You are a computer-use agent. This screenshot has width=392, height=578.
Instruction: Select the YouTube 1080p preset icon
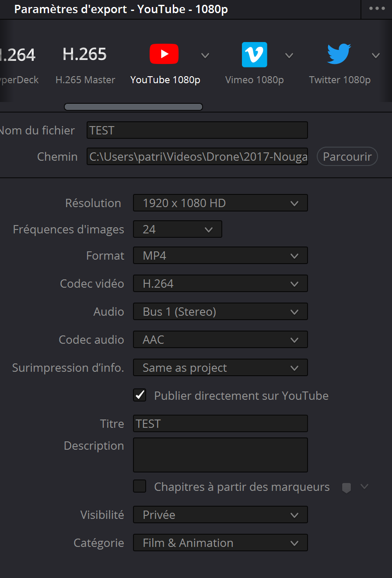(x=164, y=54)
